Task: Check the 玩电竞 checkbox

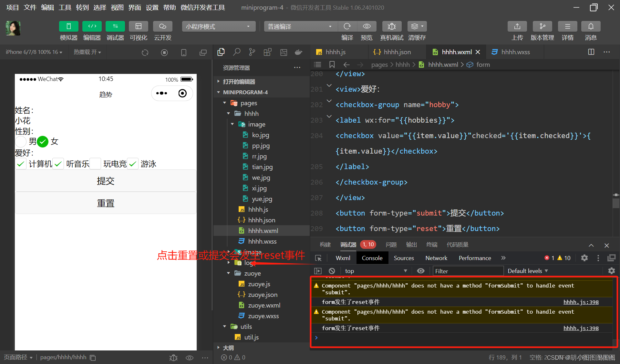Action: [x=95, y=164]
